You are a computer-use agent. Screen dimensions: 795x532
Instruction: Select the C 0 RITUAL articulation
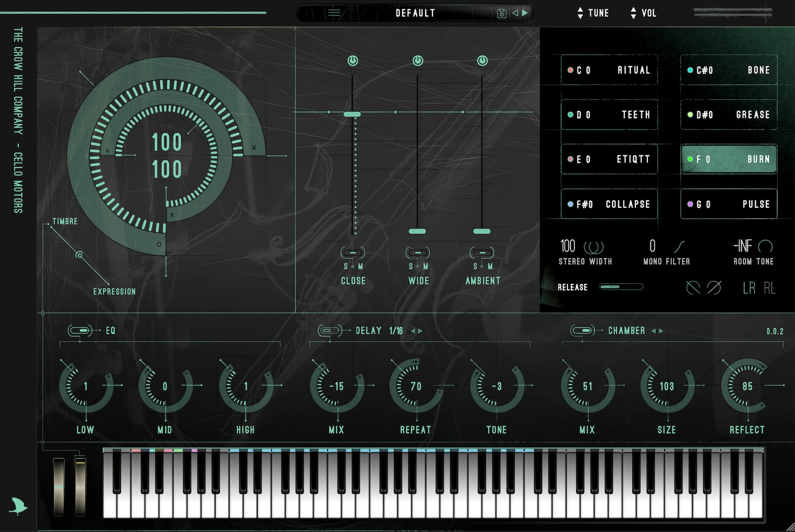click(609, 70)
